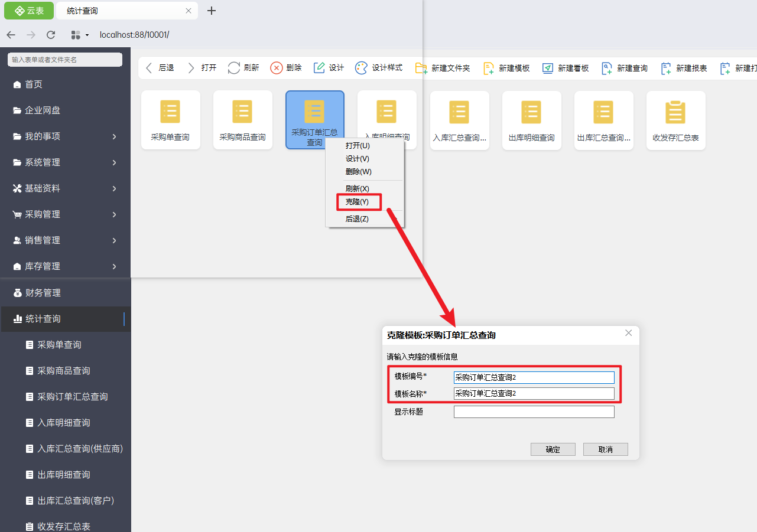Select the 采购商品查询 template tile
The height and width of the screenshot is (532, 757).
tap(242, 120)
